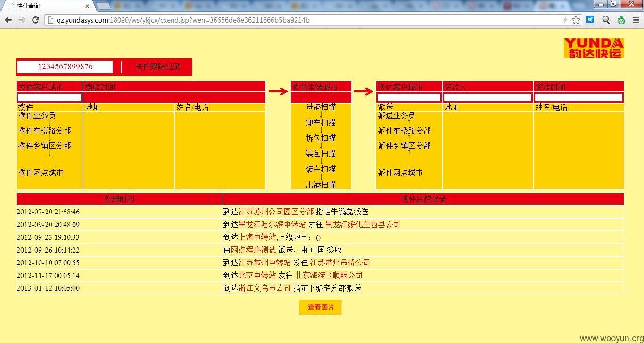Select the timestamp 2012-10-10 07:00:55
This screenshot has width=644, height=343.
[48, 263]
